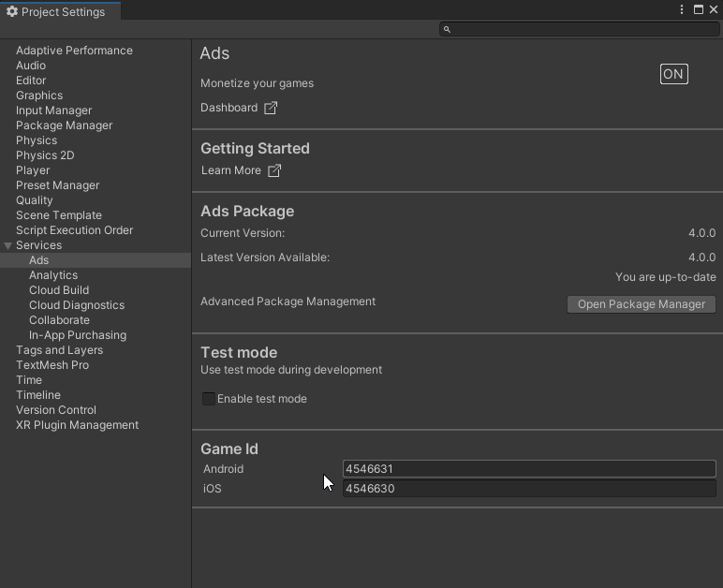Open Graphics settings

[x=39, y=96]
